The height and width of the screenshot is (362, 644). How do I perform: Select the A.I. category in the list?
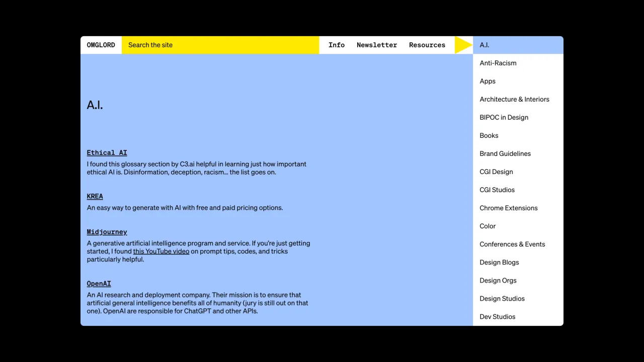(518, 45)
